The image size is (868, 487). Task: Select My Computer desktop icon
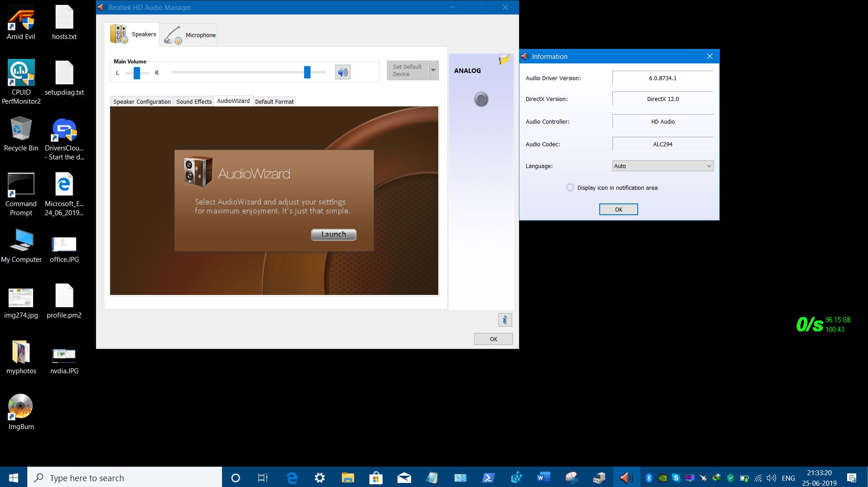click(21, 246)
